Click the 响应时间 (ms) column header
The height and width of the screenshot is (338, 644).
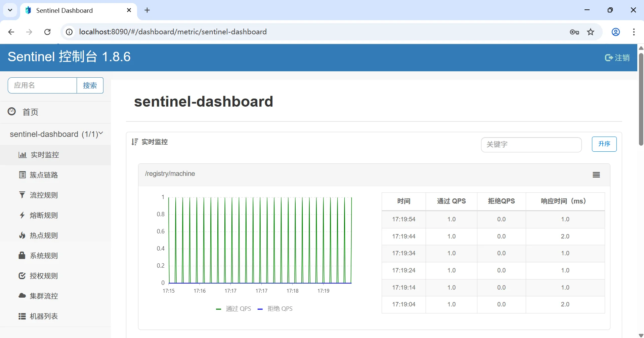565,201
